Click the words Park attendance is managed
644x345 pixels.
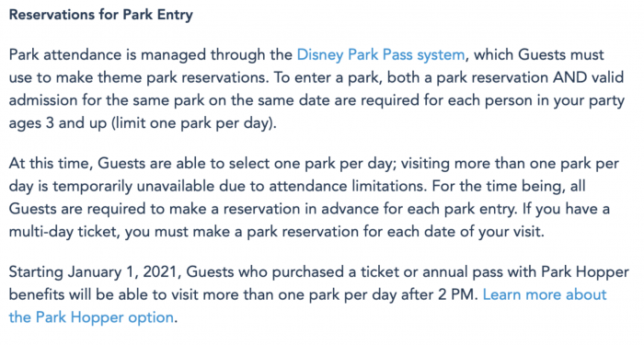coord(108,55)
